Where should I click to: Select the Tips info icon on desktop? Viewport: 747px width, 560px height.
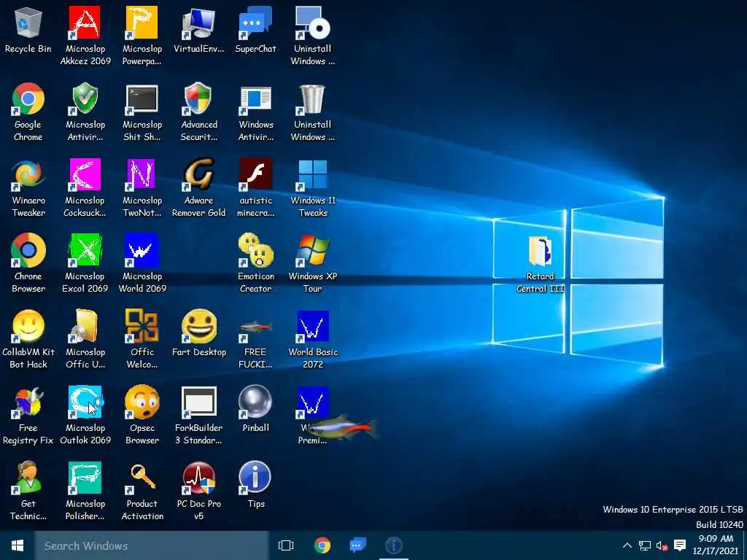click(x=255, y=477)
